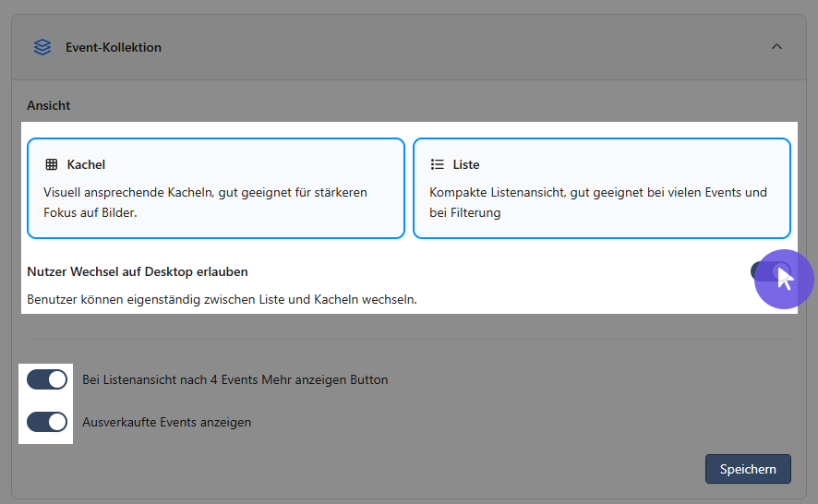Click the Kachel description about Fokus auf Bilder
Image resolution: width=818 pixels, height=504 pixels.
[205, 202]
